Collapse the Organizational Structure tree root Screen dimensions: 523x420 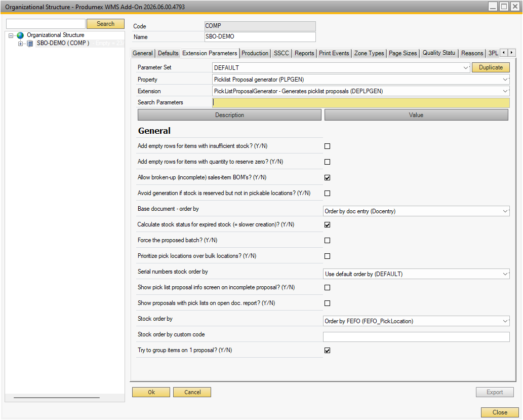coord(11,35)
